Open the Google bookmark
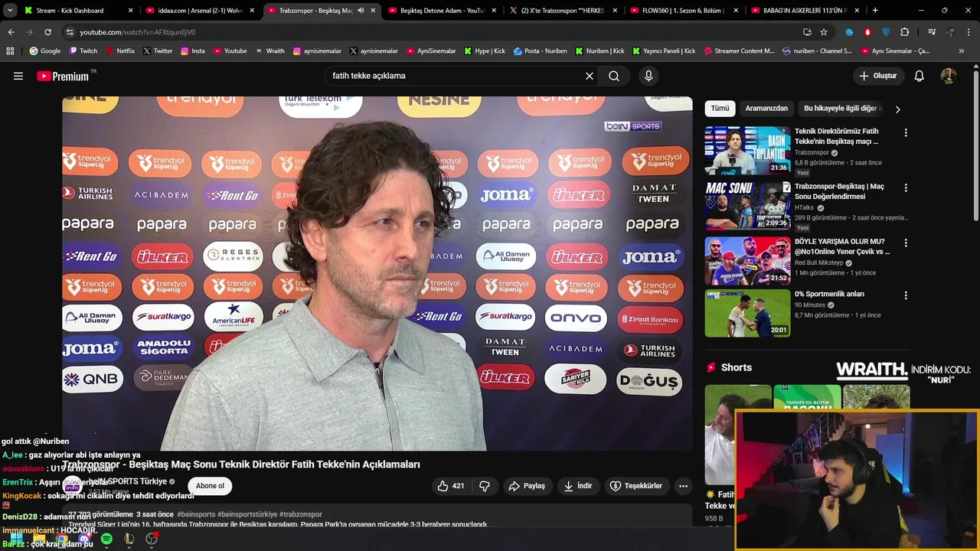The width and height of the screenshot is (980, 551). [x=44, y=51]
